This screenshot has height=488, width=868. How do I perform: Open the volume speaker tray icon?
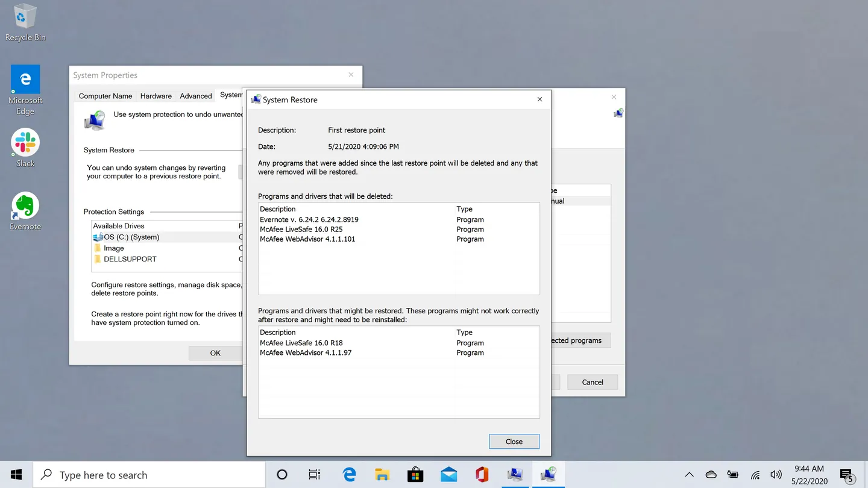776,475
